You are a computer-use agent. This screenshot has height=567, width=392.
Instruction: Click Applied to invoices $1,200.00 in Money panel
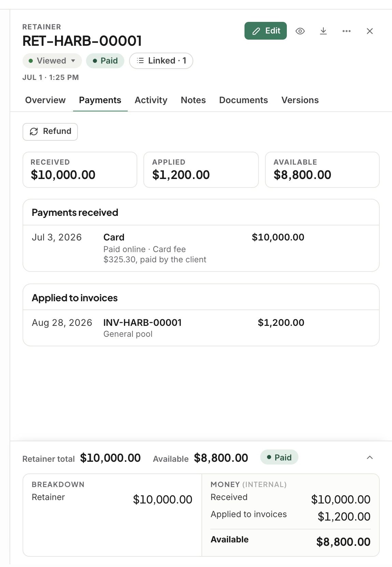(291, 515)
